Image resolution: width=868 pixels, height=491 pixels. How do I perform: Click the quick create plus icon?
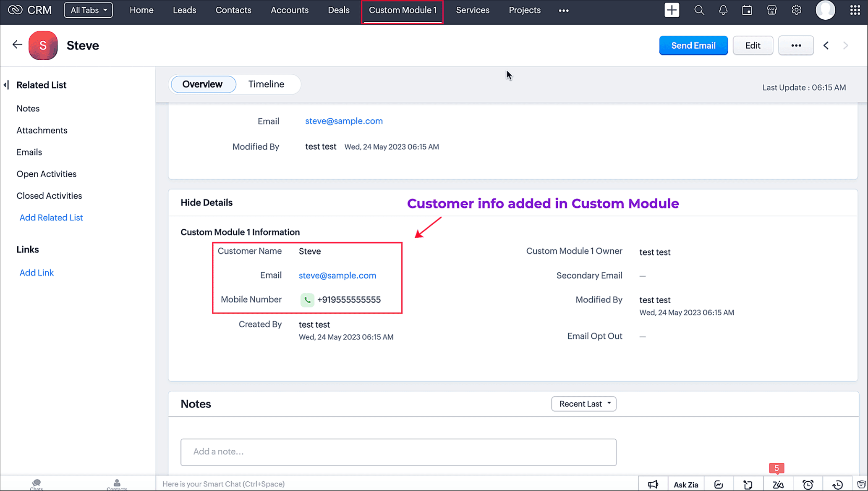[672, 10]
